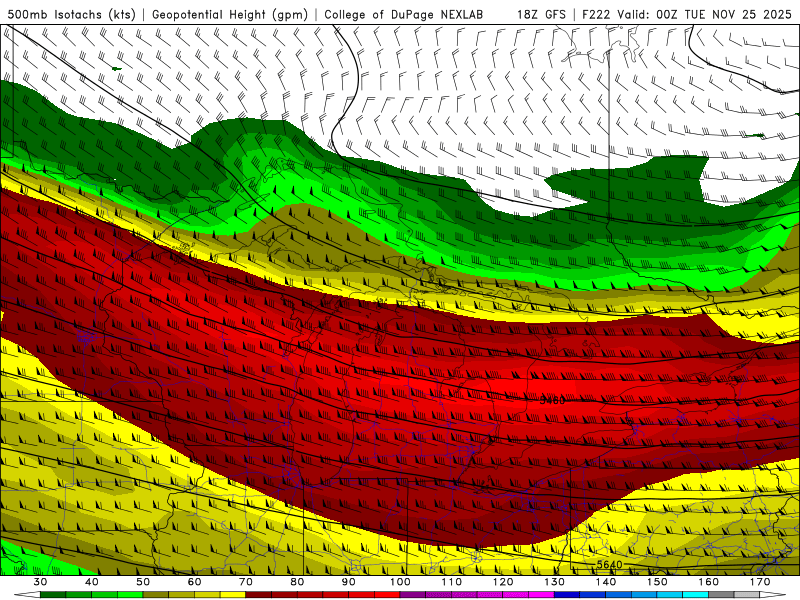
Task: Click the purple swatch right of 100
Action: click(x=413, y=595)
